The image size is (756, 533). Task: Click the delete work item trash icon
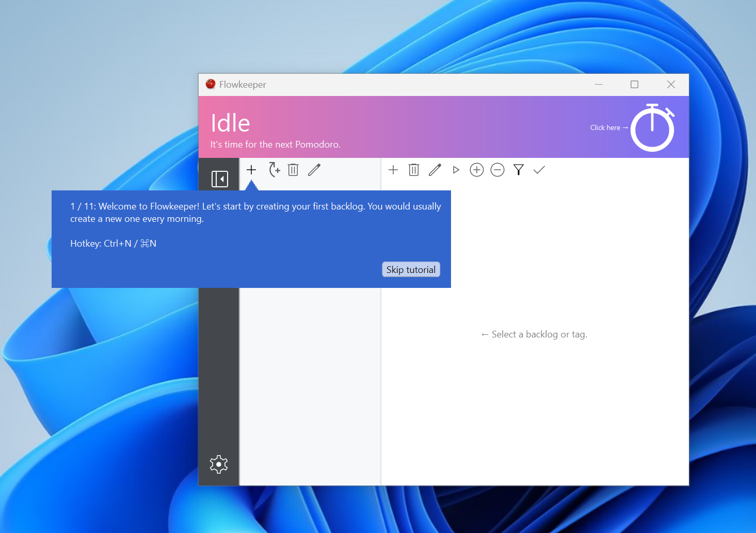[x=414, y=170]
